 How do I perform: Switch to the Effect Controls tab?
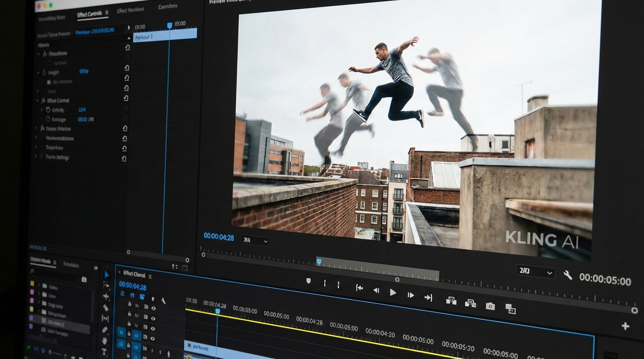point(89,14)
